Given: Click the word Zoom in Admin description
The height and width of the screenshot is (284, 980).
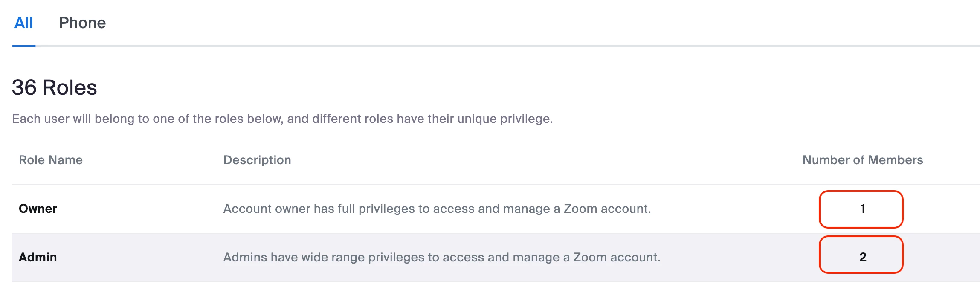Looking at the screenshot, I should [x=590, y=257].
